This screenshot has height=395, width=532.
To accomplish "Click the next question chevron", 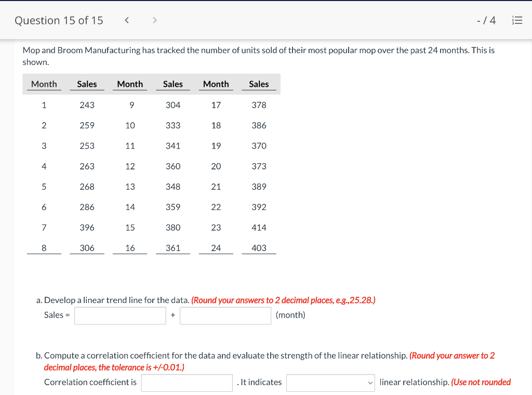I will 154,20.
